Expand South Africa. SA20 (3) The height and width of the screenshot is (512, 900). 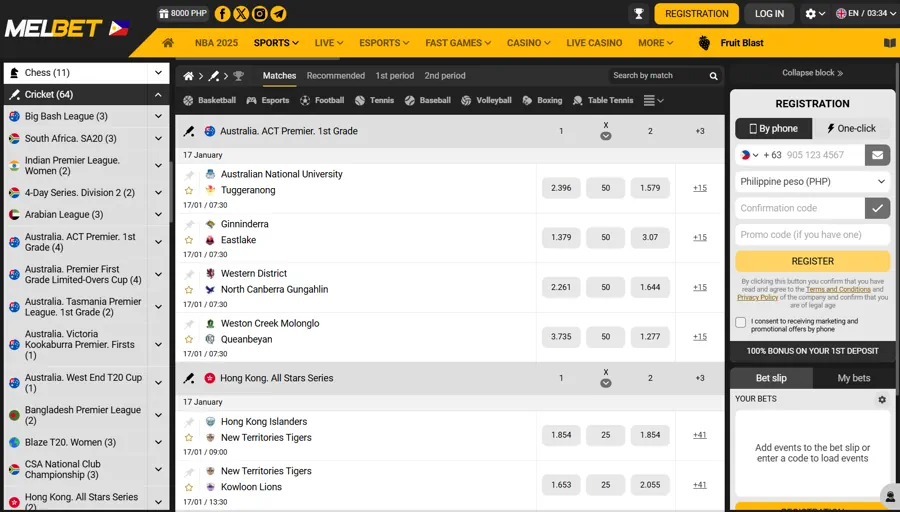tap(158, 138)
